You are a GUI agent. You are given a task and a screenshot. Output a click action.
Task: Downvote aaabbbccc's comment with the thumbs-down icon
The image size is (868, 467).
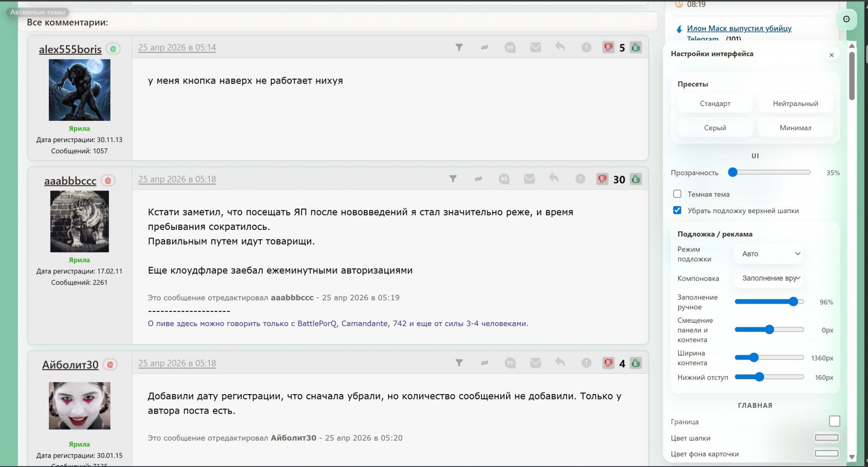602,179
